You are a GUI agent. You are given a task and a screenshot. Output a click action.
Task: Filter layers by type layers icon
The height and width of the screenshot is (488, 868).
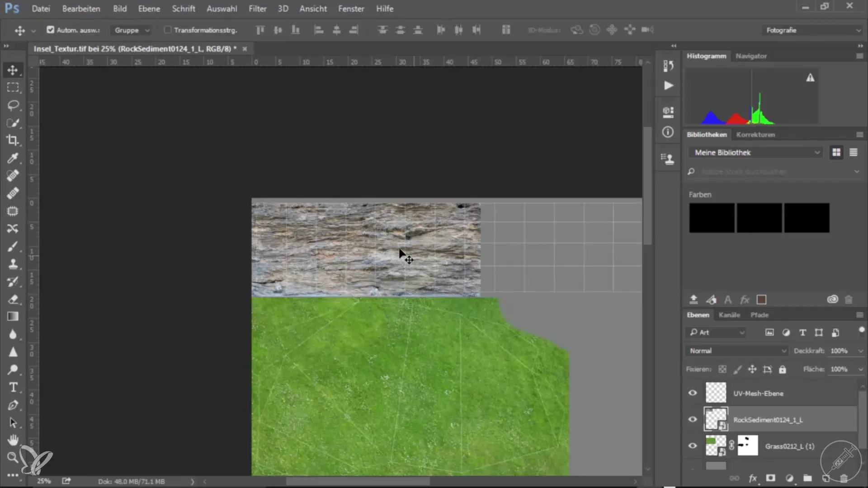802,333
